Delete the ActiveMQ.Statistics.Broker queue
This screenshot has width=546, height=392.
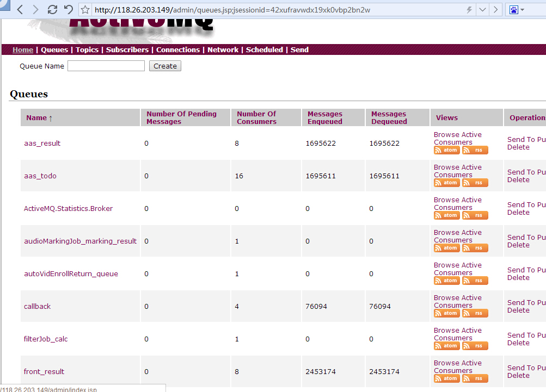pyautogui.click(x=518, y=213)
